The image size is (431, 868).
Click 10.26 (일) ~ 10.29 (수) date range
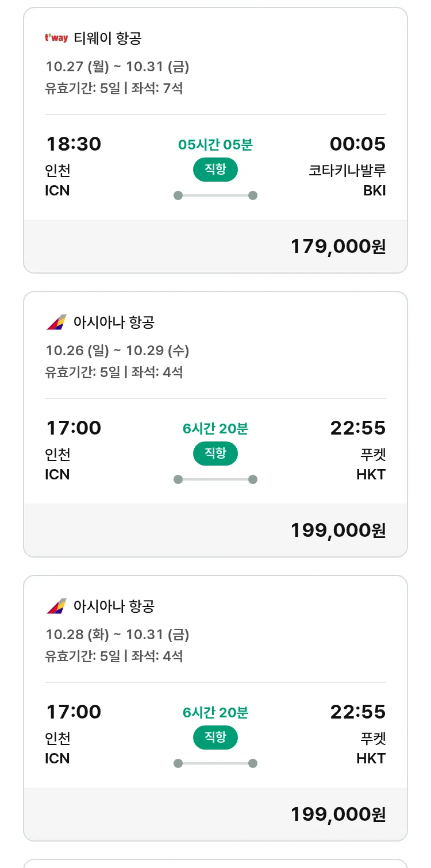(x=117, y=351)
